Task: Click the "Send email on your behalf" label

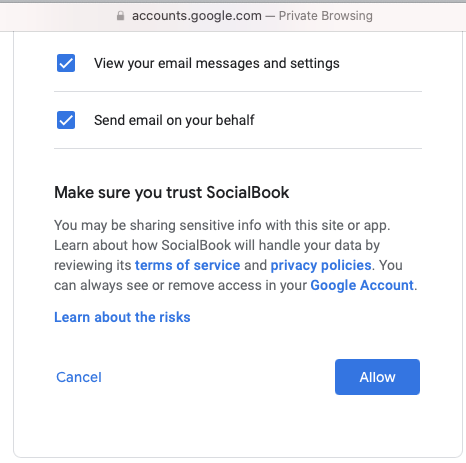Action: pyautogui.click(x=174, y=120)
